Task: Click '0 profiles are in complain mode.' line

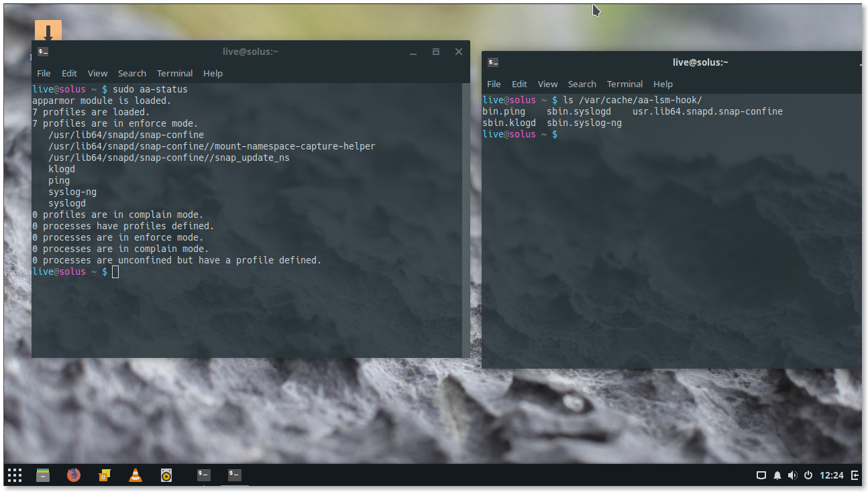Action: click(118, 214)
